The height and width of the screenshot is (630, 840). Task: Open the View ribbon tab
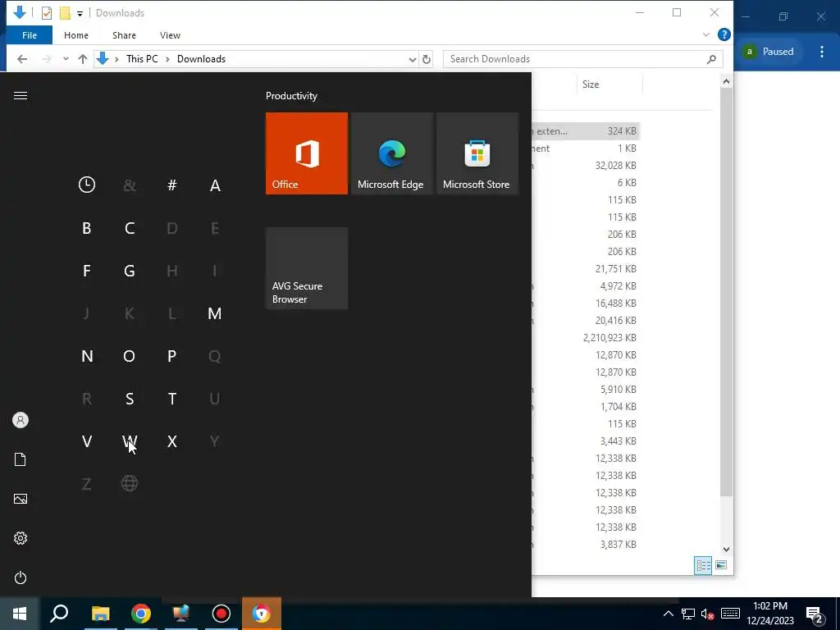click(170, 35)
